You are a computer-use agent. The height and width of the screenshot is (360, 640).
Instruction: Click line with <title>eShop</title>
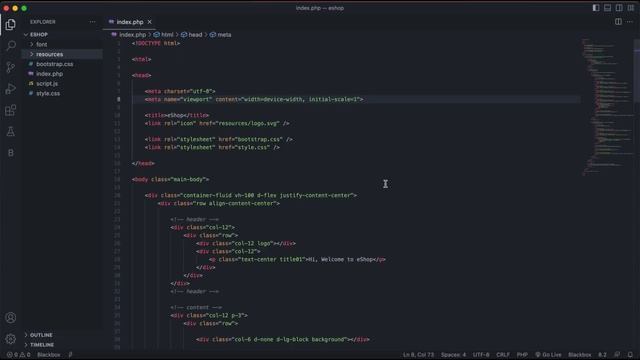[176, 116]
